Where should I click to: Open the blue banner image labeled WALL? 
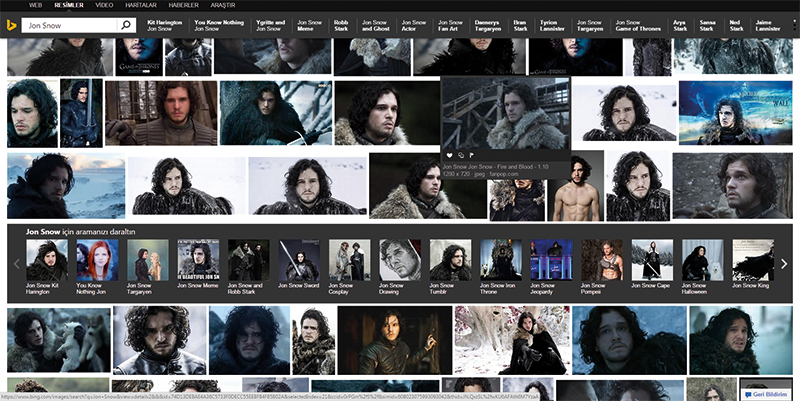coord(735,113)
